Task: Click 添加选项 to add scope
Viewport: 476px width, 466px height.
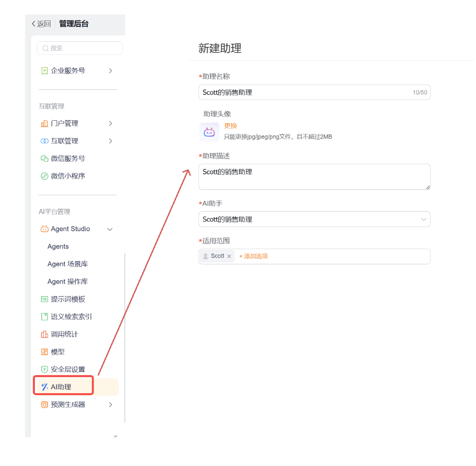Action: [254, 256]
